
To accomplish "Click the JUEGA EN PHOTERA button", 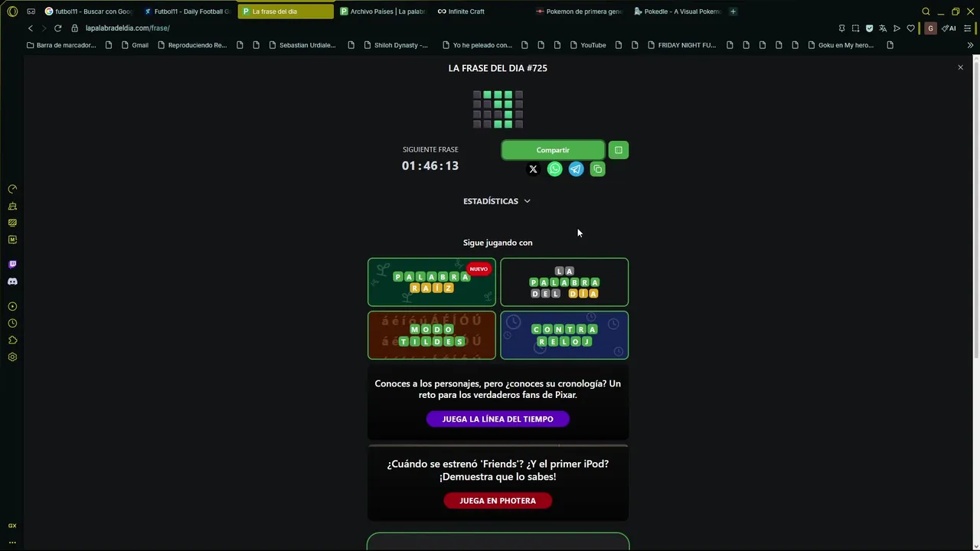I will click(x=498, y=500).
